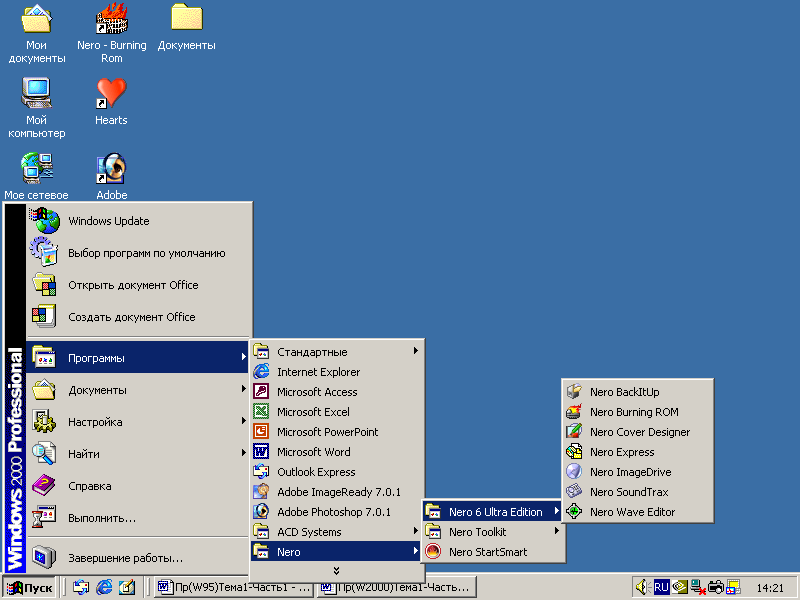The image size is (800, 600).
Task: Open Internet Explorer in Programs menu
Action: coord(337,372)
